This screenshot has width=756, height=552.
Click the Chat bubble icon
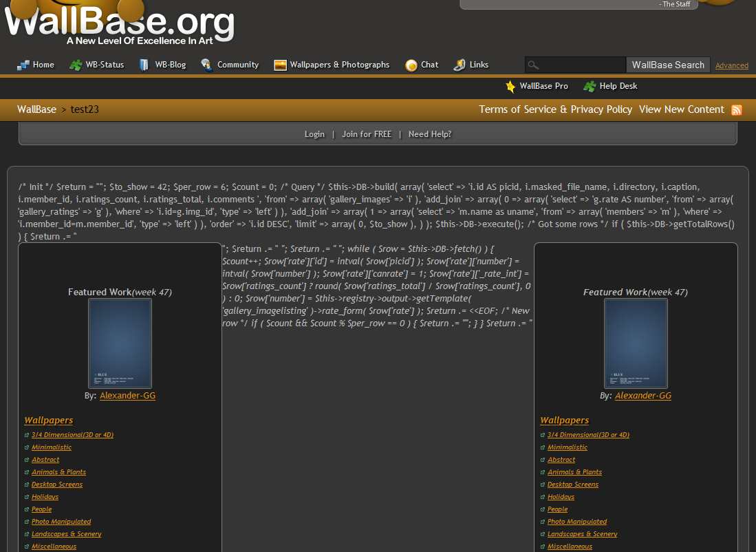pos(411,65)
